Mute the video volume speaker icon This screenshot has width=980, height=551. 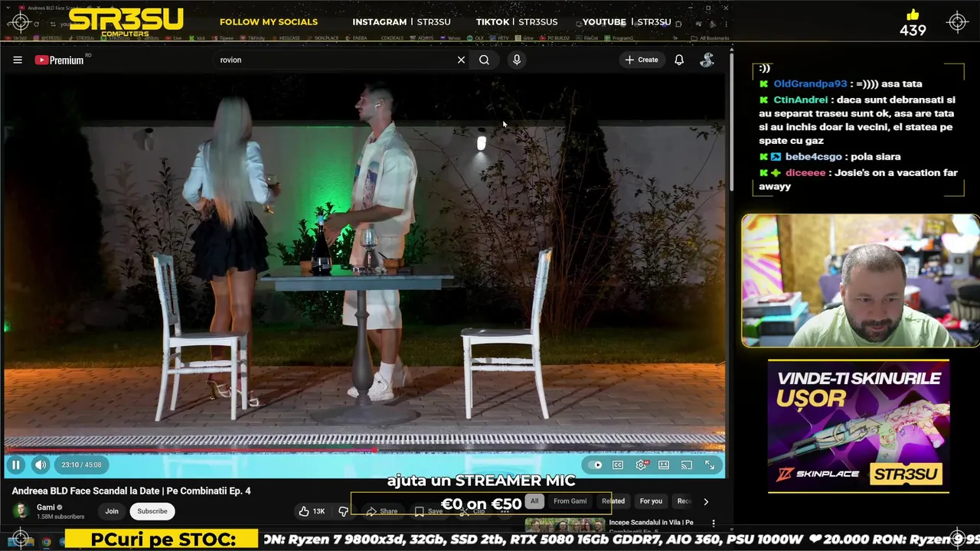click(x=41, y=465)
